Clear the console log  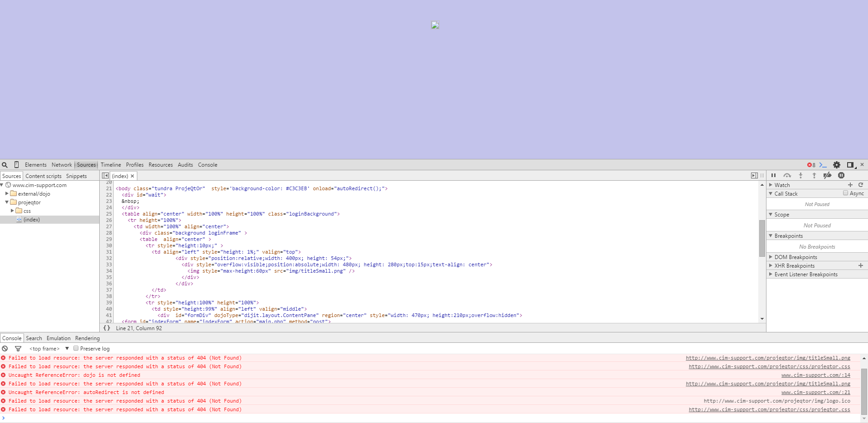point(5,349)
